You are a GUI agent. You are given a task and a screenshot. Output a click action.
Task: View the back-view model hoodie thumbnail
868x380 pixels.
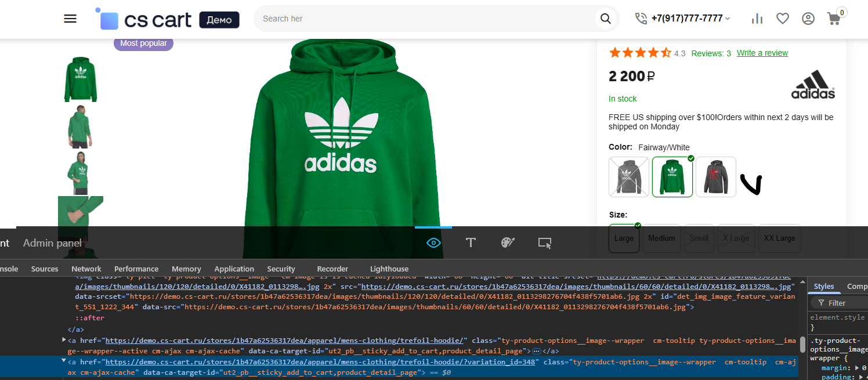click(x=81, y=126)
